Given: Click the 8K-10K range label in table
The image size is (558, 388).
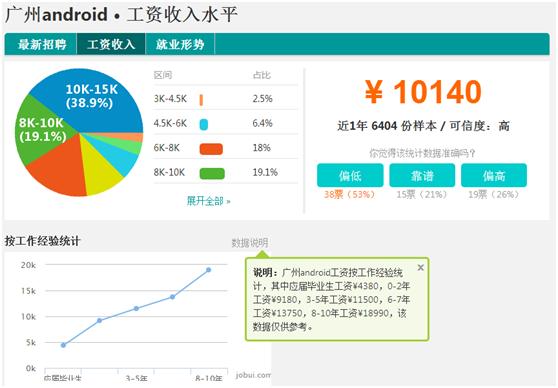Looking at the screenshot, I should tap(169, 172).
